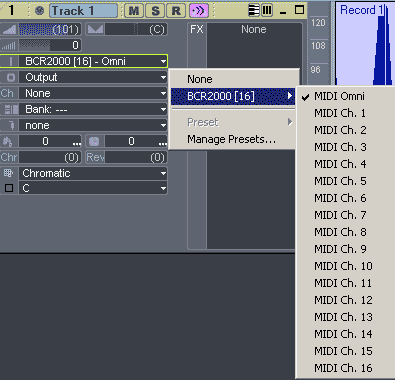Open the BCR2000 [16] - Omni input dropdown
The height and width of the screenshot is (380, 395).
pyautogui.click(x=93, y=61)
